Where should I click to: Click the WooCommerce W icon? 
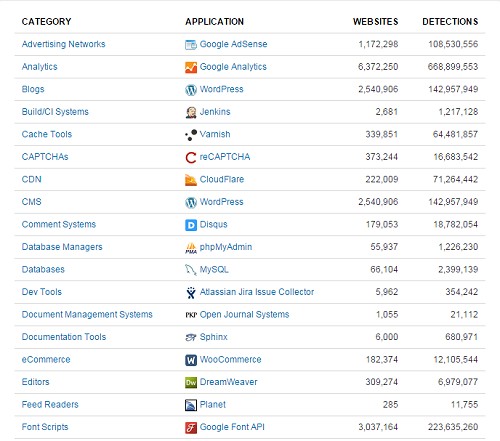coord(191,360)
